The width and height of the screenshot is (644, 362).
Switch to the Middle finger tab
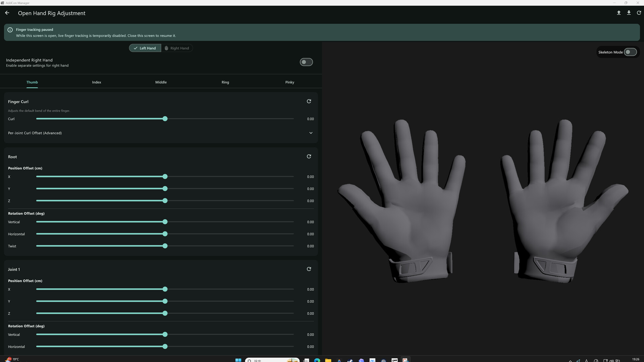[x=161, y=82]
